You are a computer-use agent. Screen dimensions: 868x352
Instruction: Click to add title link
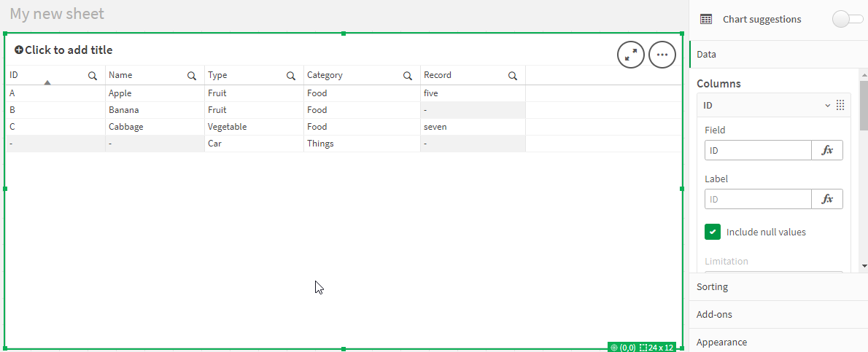pyautogui.click(x=63, y=50)
